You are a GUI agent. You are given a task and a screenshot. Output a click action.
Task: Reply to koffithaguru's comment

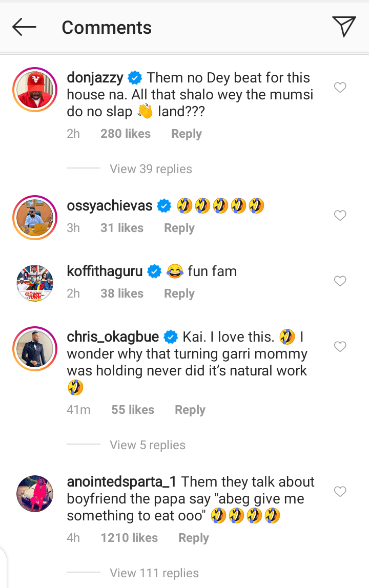179,293
